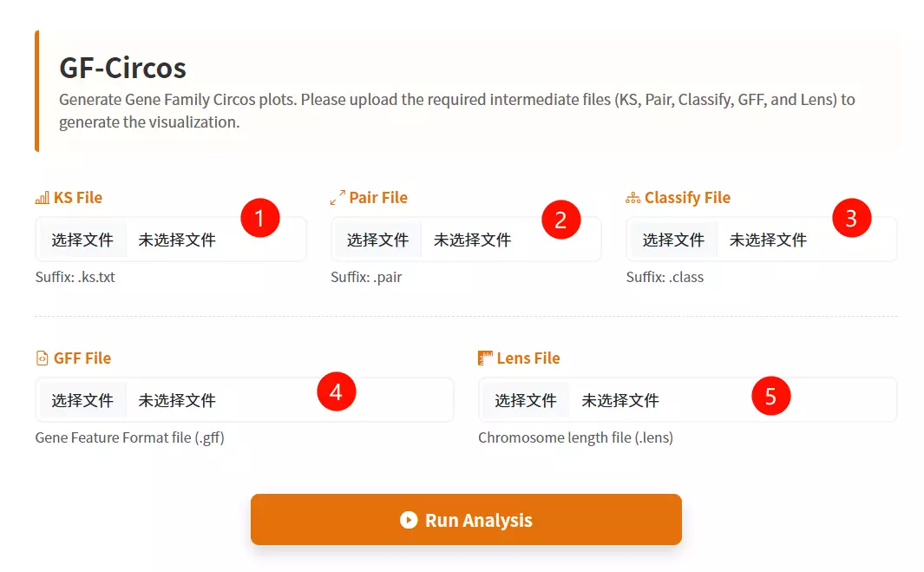This screenshot has width=924, height=572.
Task: Click the document icon beside GFF File
Action: click(42, 358)
